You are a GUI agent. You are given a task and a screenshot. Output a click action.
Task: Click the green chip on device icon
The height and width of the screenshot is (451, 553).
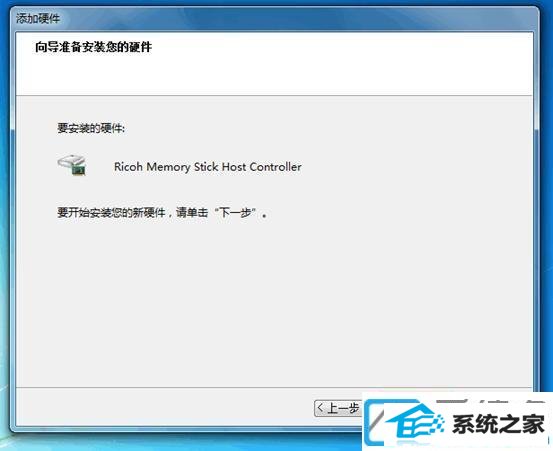tap(79, 171)
